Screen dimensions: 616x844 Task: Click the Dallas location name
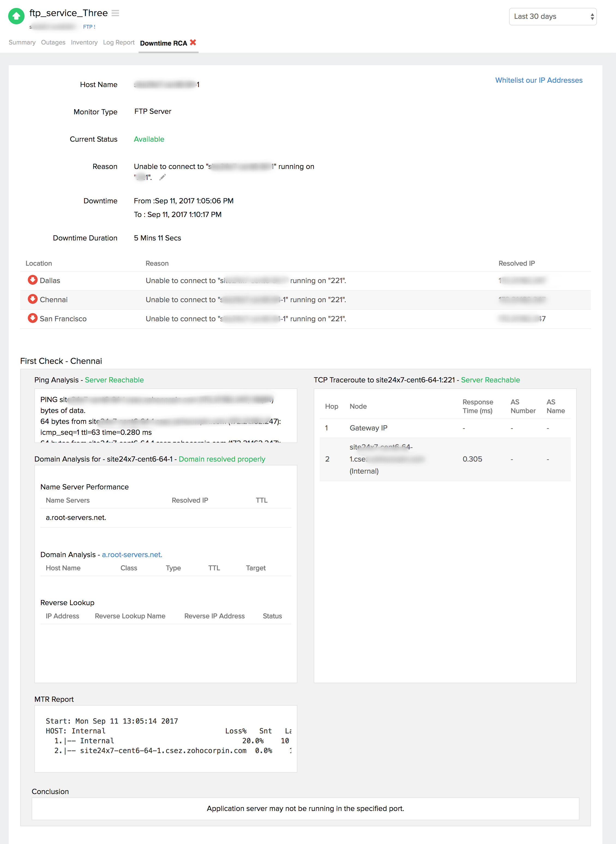pos(50,281)
